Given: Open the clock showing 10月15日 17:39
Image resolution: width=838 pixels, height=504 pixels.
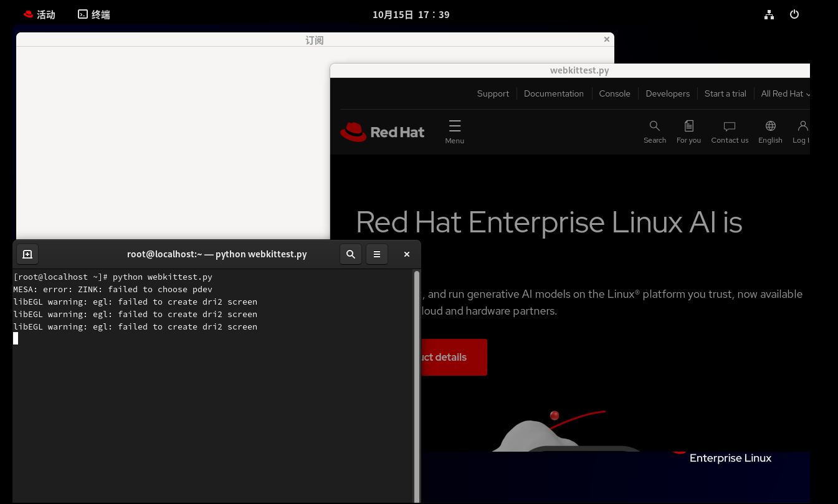Looking at the screenshot, I should 411,14.
